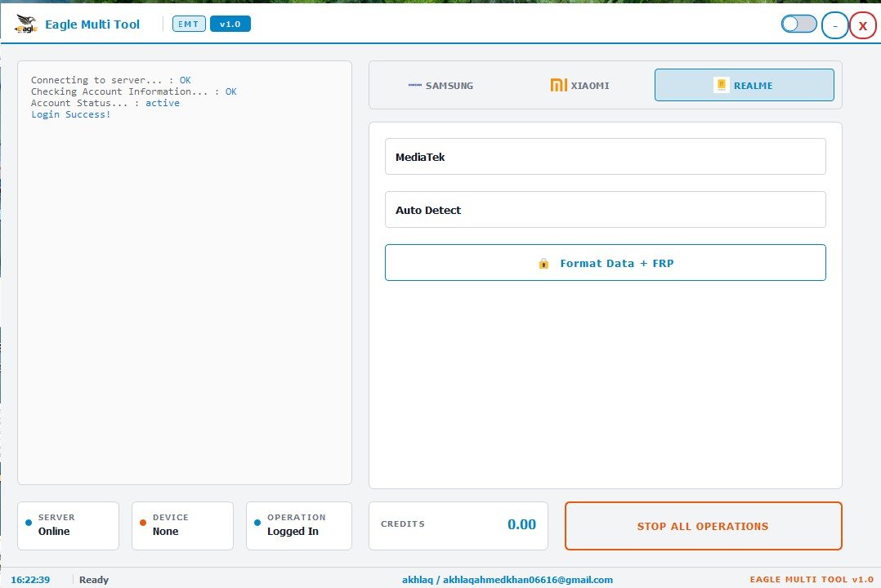
Task: Click the Ready status text
Action: tap(94, 580)
